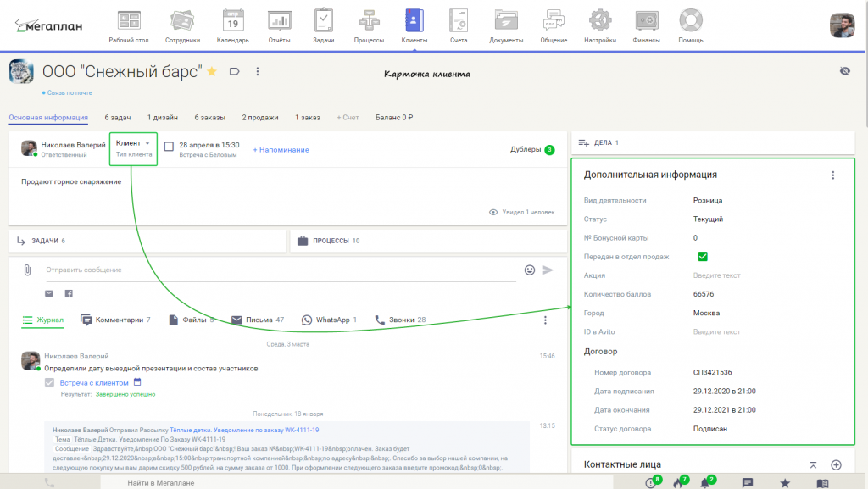Screen dimensions: 868x489
Task: Open user avatar in top right
Action: click(x=842, y=25)
